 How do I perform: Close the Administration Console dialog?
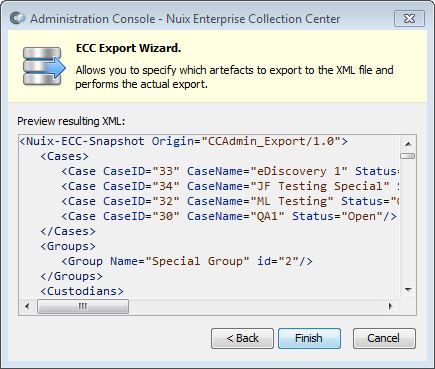coord(409,19)
